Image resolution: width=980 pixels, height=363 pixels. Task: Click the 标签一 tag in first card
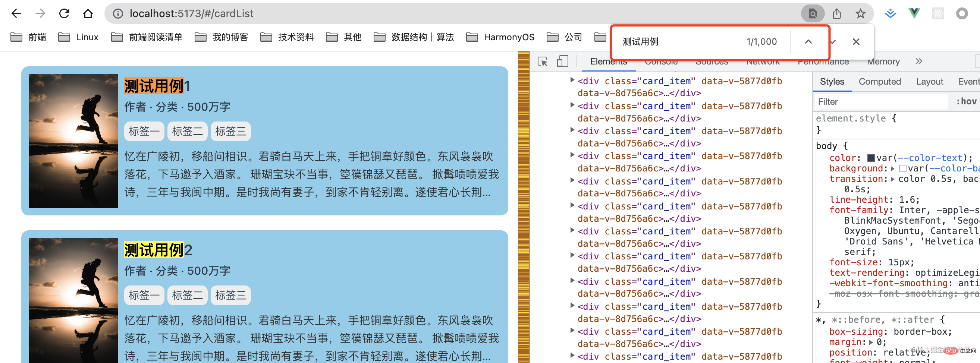click(x=144, y=132)
